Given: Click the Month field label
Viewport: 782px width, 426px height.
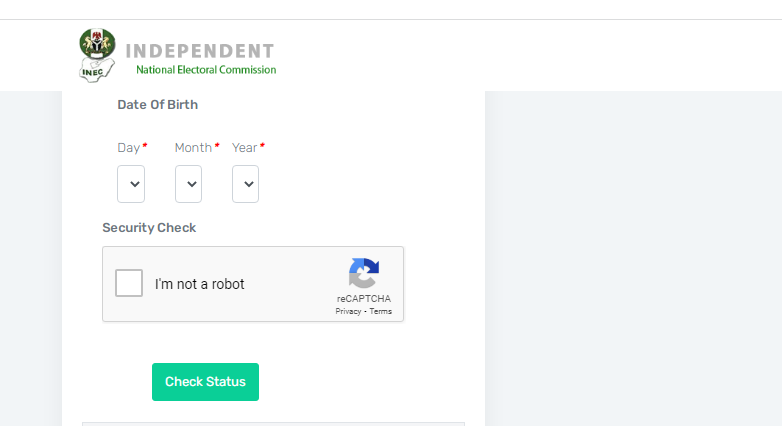Looking at the screenshot, I should tap(193, 148).
